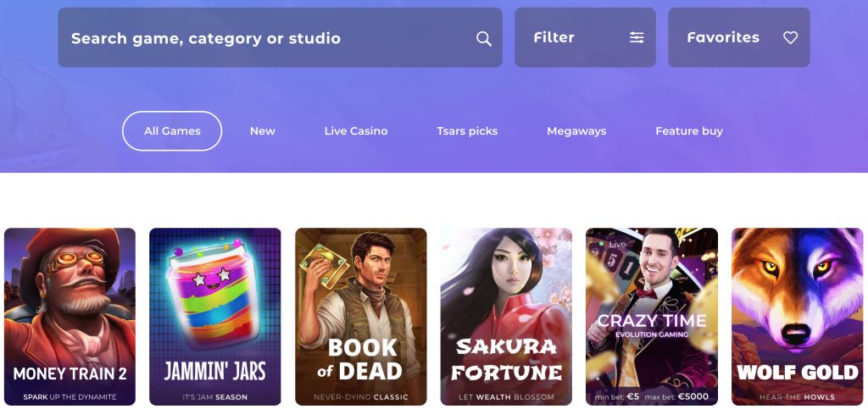Click the magnifying glass search icon
Screen dimensions: 868x409
[484, 38]
